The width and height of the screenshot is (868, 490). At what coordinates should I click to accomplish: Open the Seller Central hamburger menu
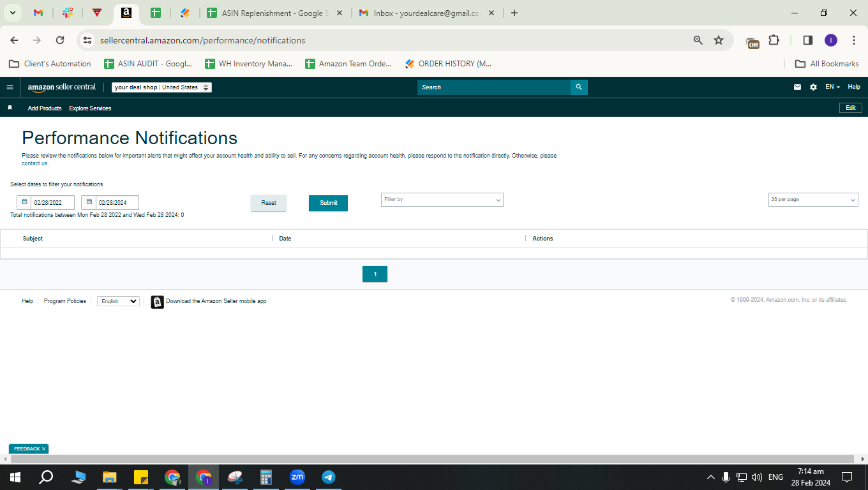coord(10,87)
